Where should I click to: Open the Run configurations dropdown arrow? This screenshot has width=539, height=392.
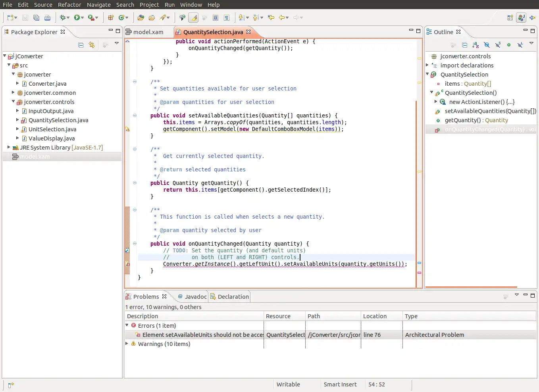82,17
